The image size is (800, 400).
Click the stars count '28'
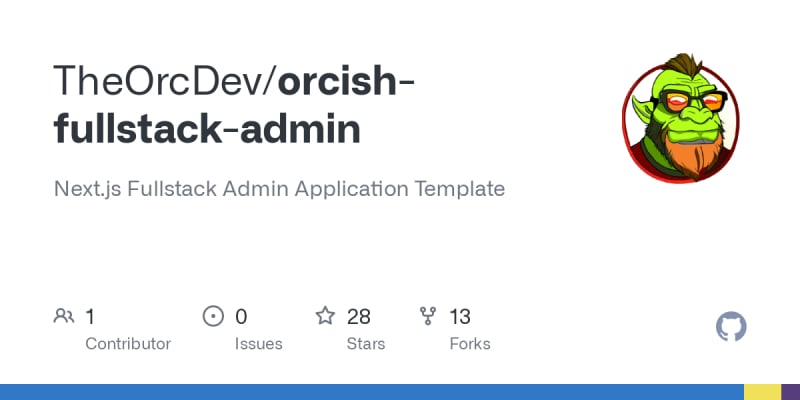(x=359, y=317)
